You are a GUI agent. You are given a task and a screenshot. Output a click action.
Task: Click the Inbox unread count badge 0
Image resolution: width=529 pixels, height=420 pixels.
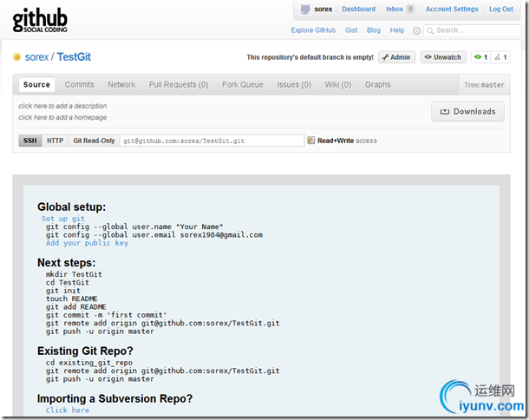(x=410, y=10)
